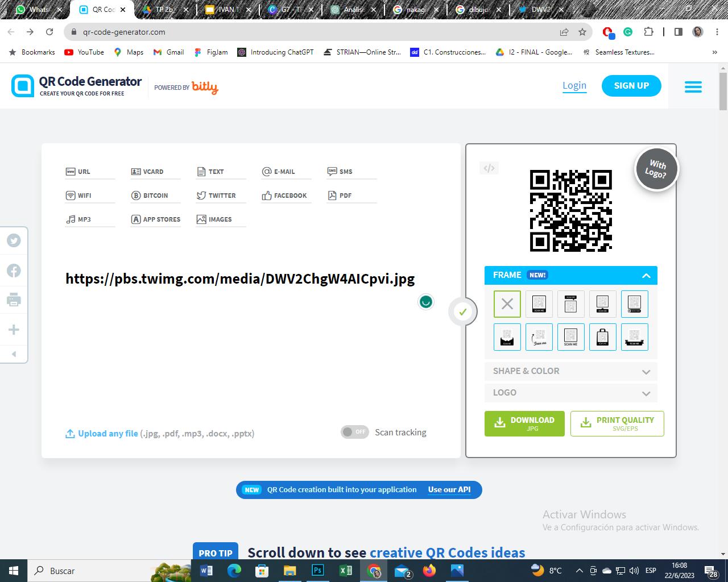Choose the ribbon banner QR frame
Image resolution: width=728 pixels, height=582 pixels.
coord(635,337)
